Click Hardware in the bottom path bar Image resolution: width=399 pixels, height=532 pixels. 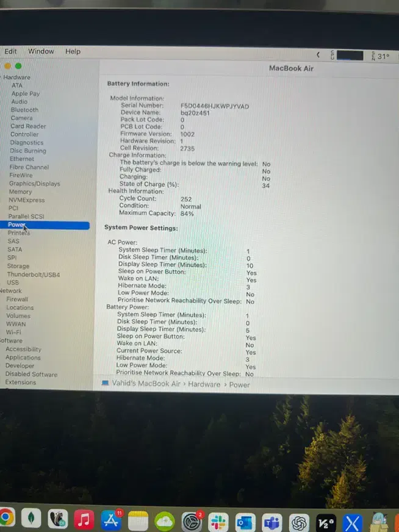(x=204, y=384)
